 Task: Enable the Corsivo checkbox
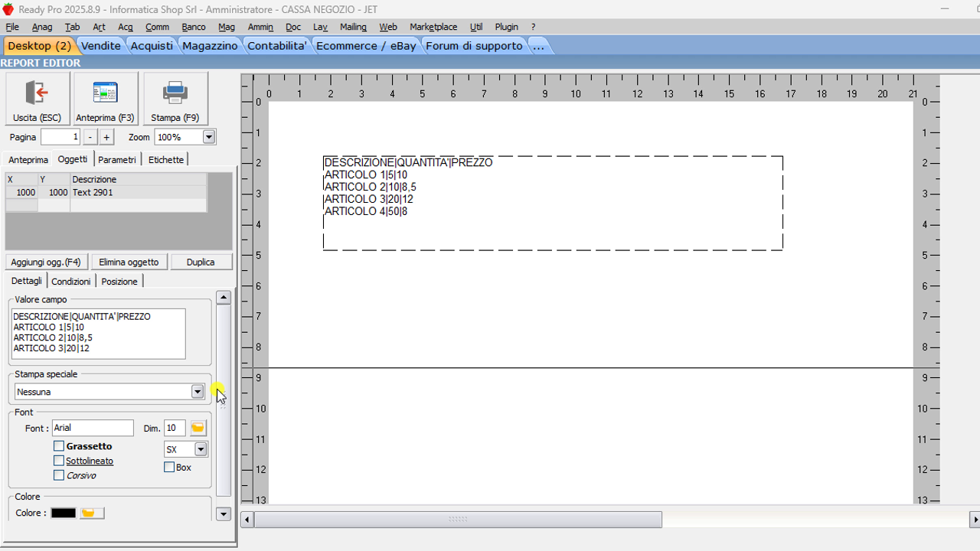click(x=59, y=475)
